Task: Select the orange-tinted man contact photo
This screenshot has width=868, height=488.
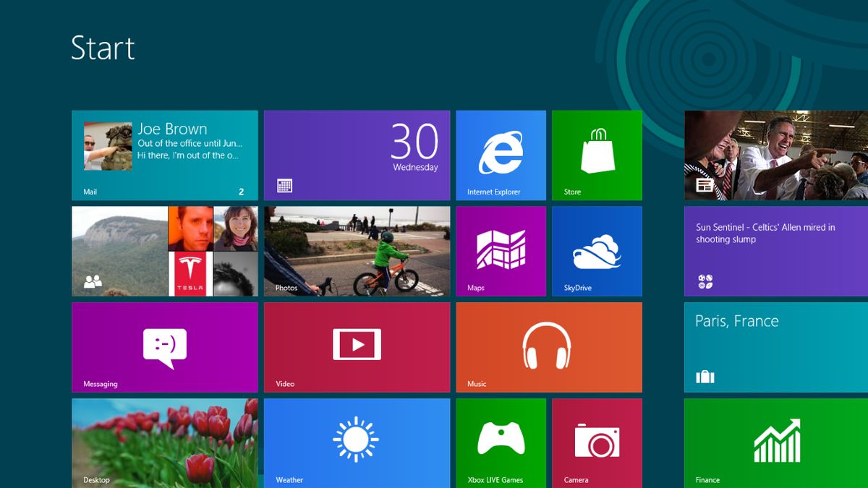Action: pos(191,228)
